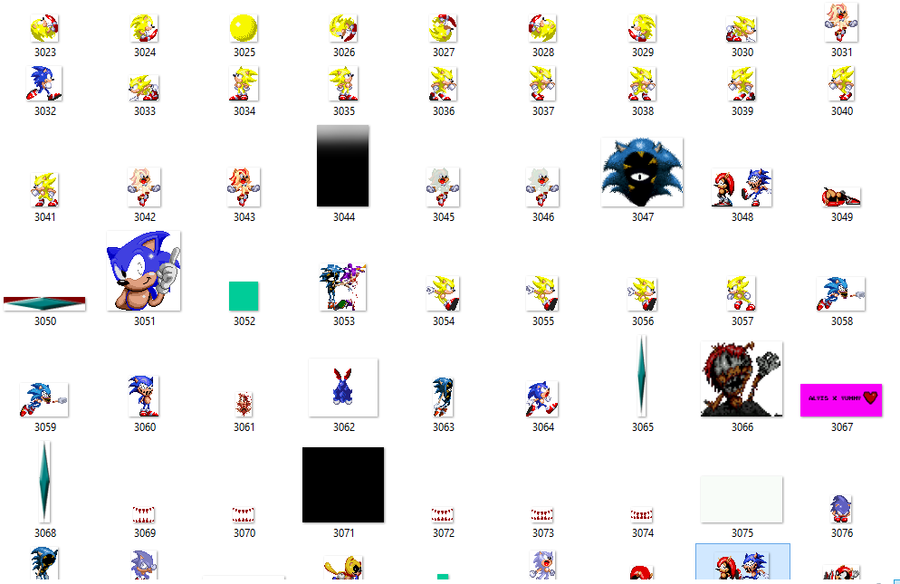
Task: Open Super Sonic sprite 3041
Action: (x=45, y=189)
